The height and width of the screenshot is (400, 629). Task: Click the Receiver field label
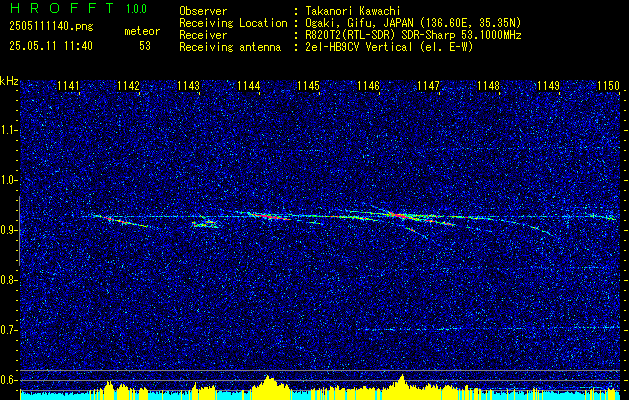pyautogui.click(x=203, y=35)
